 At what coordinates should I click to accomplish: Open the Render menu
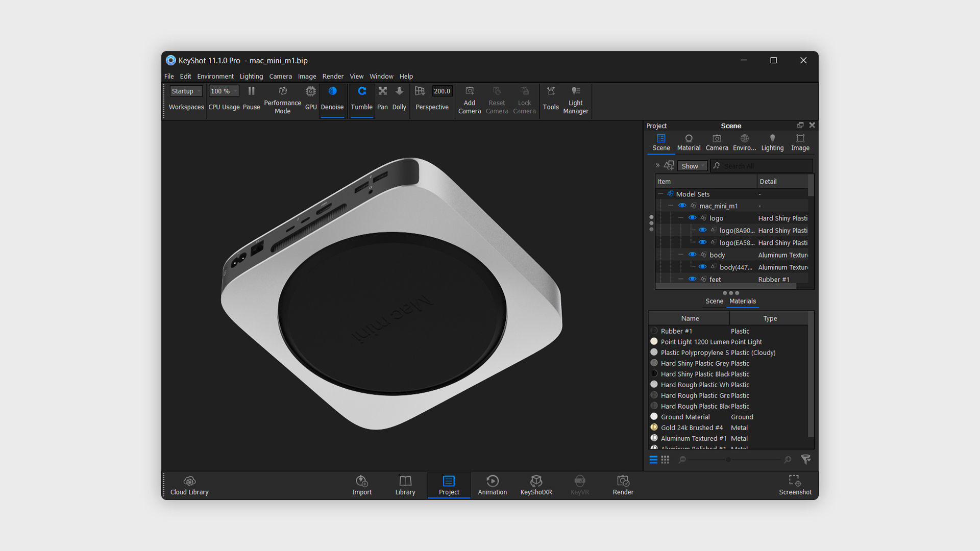(x=333, y=76)
